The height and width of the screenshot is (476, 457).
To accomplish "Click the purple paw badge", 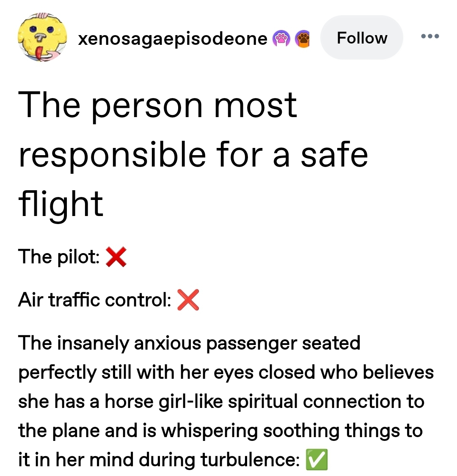I will [x=281, y=39].
